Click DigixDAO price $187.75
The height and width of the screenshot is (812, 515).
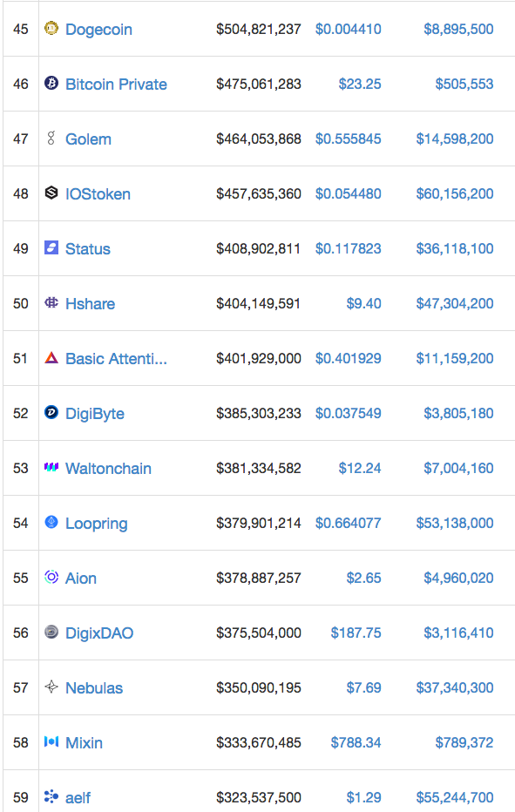(356, 633)
